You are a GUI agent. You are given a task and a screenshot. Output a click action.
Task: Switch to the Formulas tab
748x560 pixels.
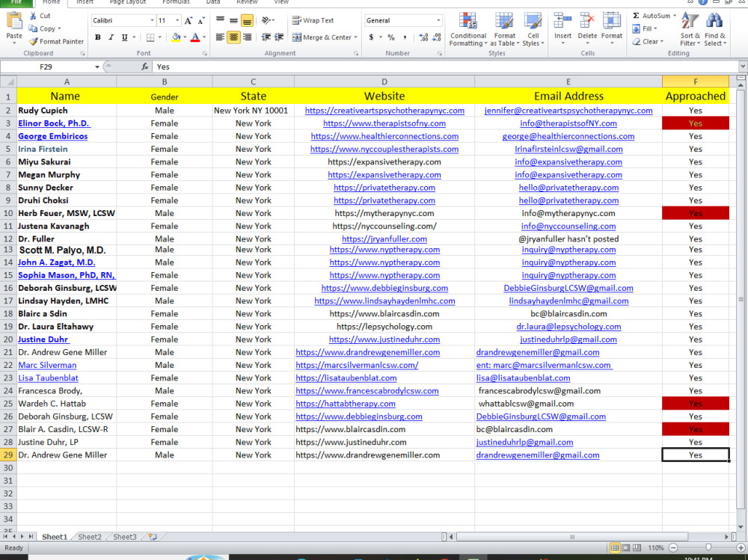[x=176, y=2]
